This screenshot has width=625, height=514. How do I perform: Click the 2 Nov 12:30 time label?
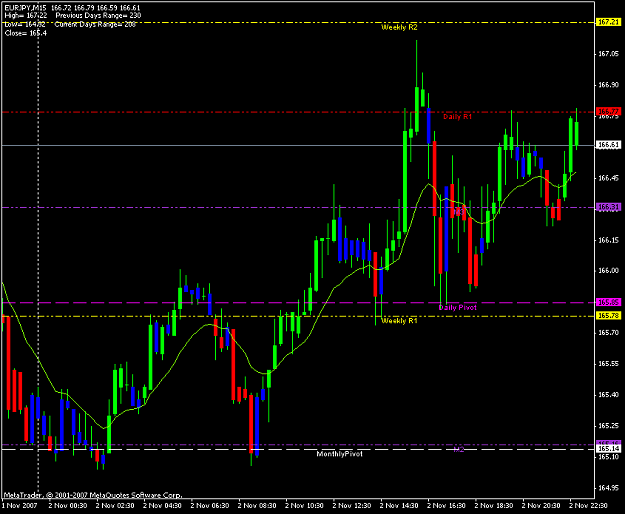tap(352, 506)
